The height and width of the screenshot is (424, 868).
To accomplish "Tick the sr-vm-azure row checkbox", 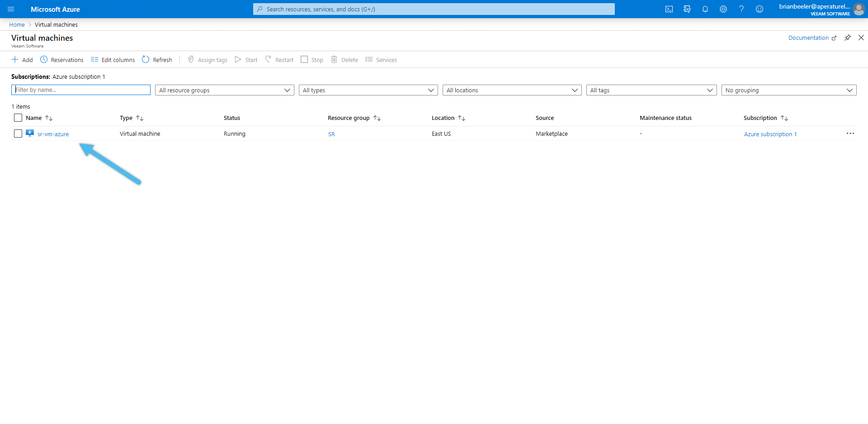I will (18, 133).
